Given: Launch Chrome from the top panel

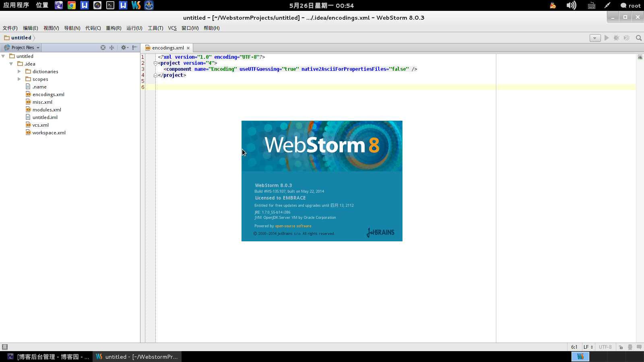Looking at the screenshot, I should pos(72,5).
